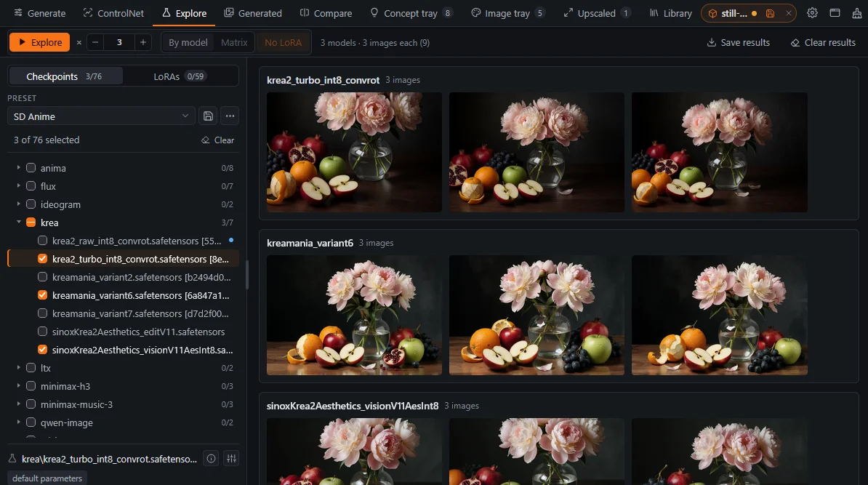Screen dimensions: 868x485
Task: Expand the qwen-image folder
Action: pos(19,422)
